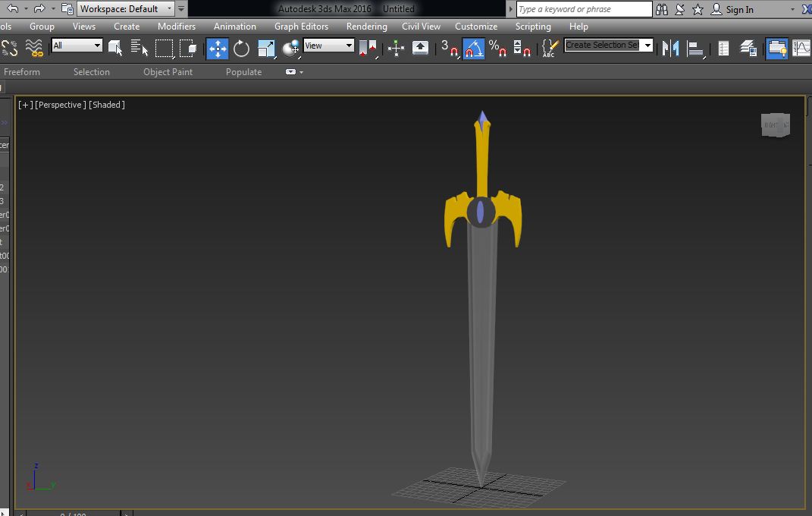This screenshot has height=516, width=812.
Task: Open the reference coordinate system View dropdown
Action: [329, 46]
